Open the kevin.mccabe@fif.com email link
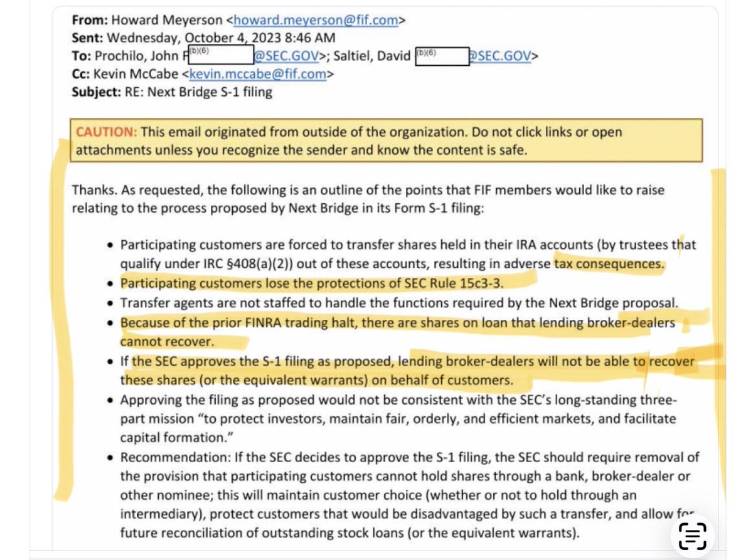Image resolution: width=753 pixels, height=560 pixels. 257,74
